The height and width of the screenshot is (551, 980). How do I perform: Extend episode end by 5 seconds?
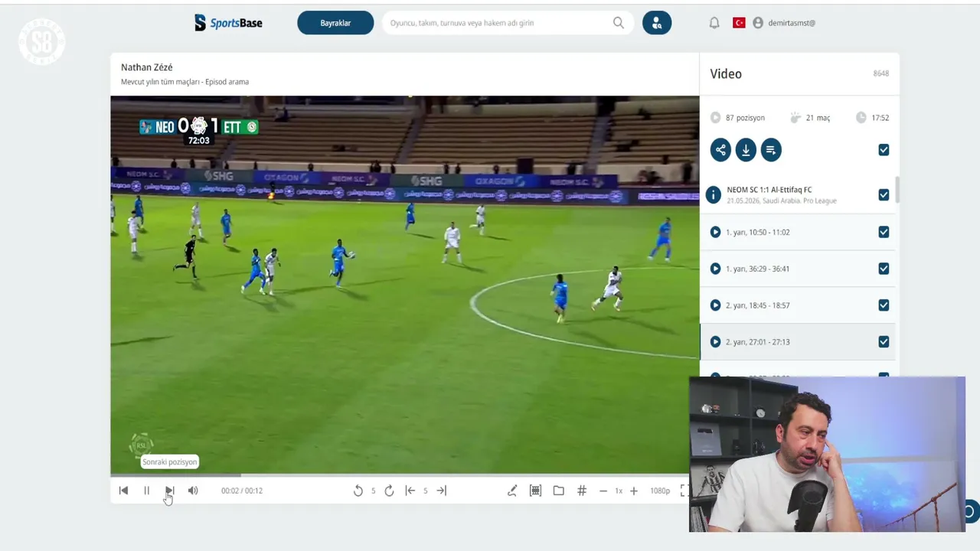click(441, 491)
